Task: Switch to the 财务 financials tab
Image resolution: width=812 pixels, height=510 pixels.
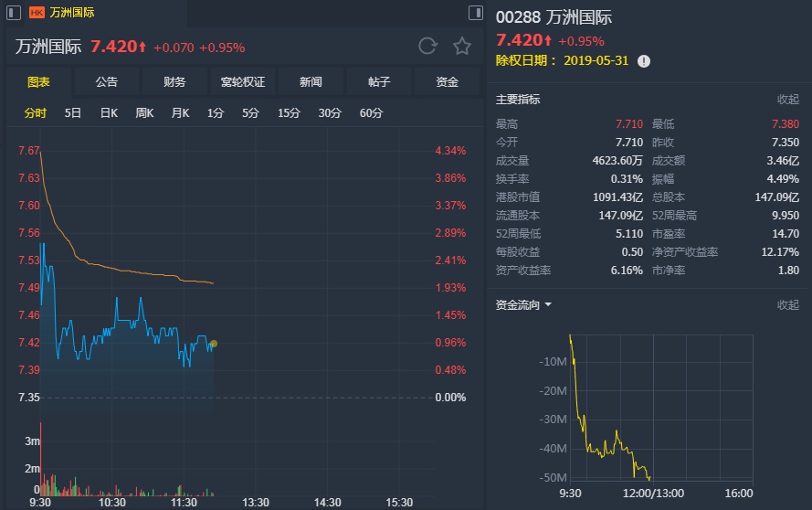Action: tap(174, 82)
